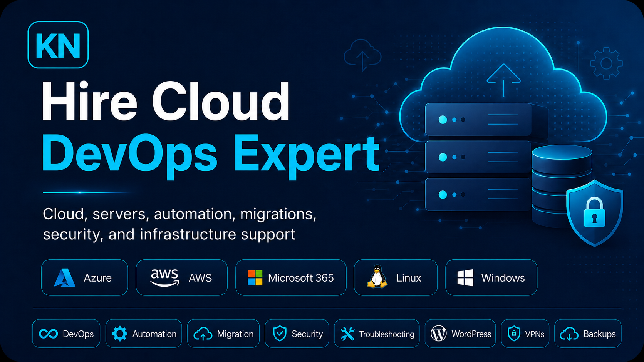Click the Windows logo icon

pyautogui.click(x=465, y=278)
